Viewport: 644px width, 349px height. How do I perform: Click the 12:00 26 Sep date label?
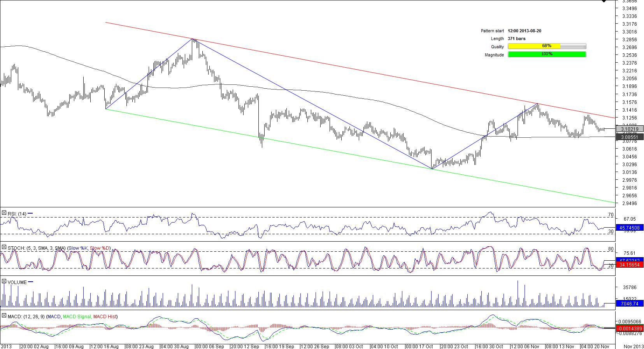[x=315, y=346]
